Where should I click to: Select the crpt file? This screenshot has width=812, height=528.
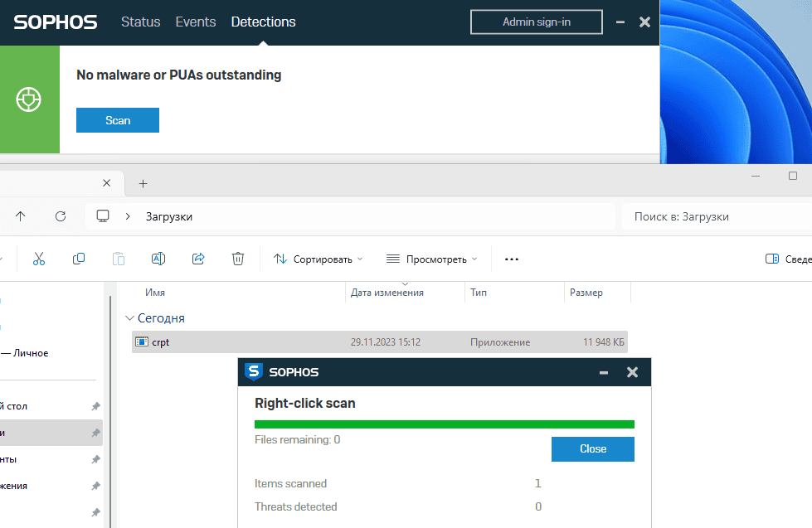pos(380,342)
